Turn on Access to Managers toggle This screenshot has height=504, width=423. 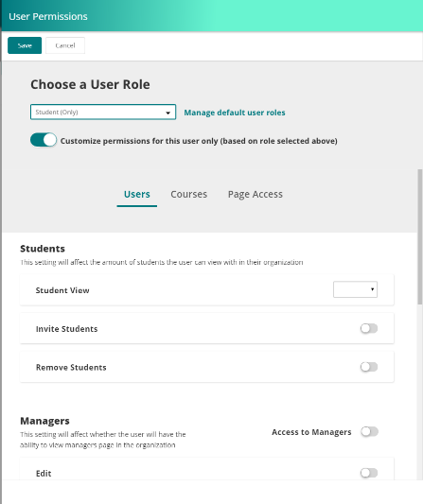pos(369,432)
